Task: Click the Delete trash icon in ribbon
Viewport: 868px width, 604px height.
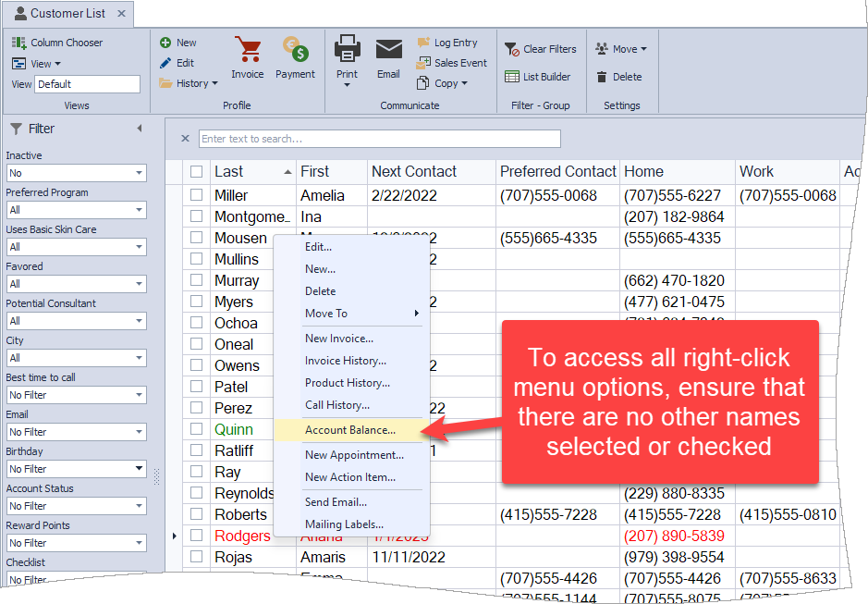Action: pos(602,77)
